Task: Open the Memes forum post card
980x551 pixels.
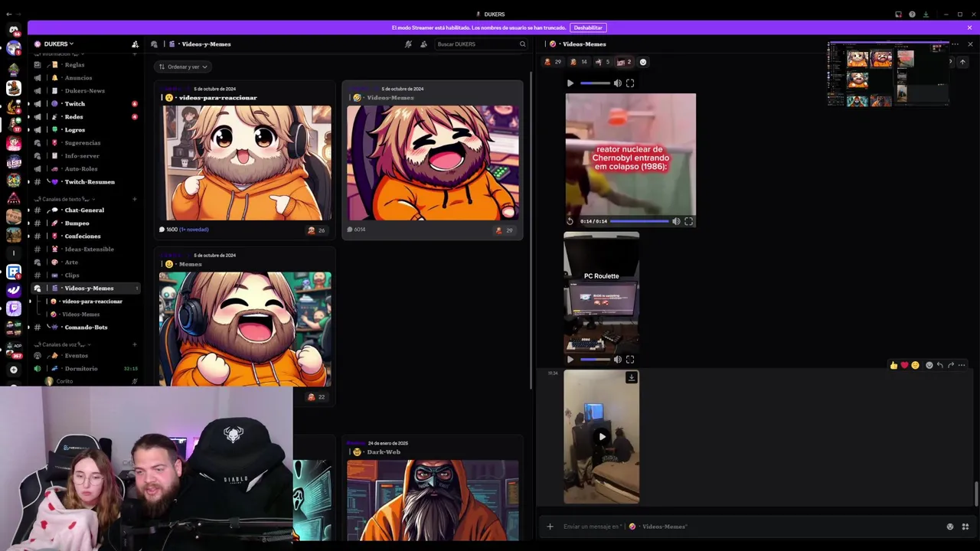Action: tap(245, 328)
